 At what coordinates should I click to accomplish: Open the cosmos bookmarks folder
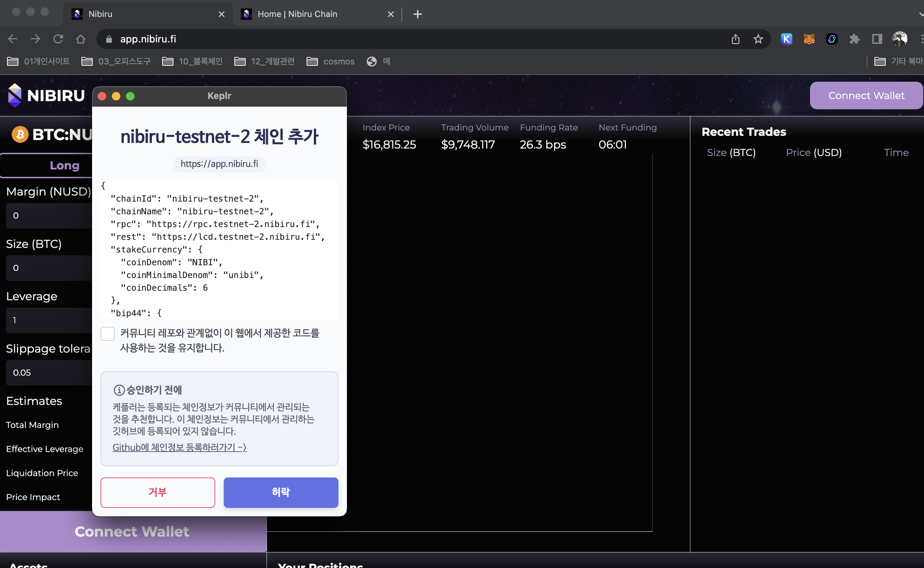pyautogui.click(x=330, y=61)
